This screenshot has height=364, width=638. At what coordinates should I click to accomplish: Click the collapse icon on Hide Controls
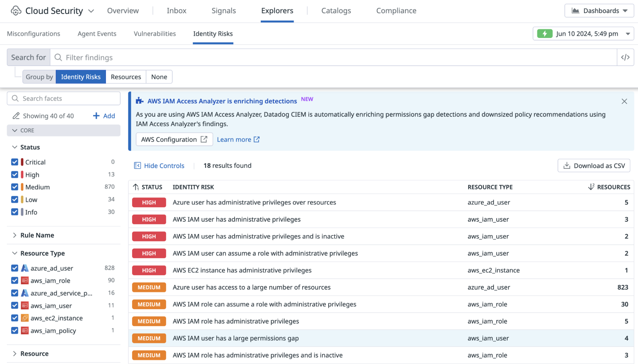coord(138,165)
